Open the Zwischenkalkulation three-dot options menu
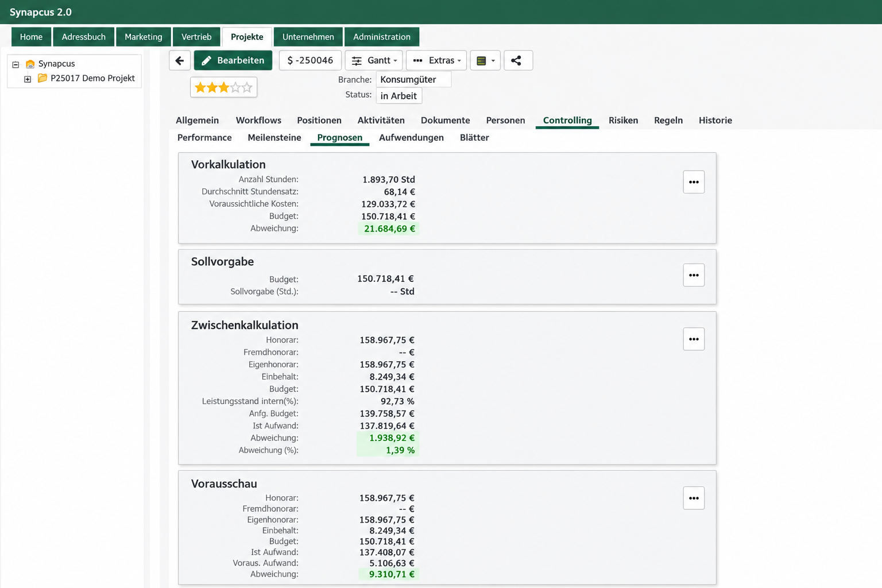882x588 pixels. (x=694, y=339)
